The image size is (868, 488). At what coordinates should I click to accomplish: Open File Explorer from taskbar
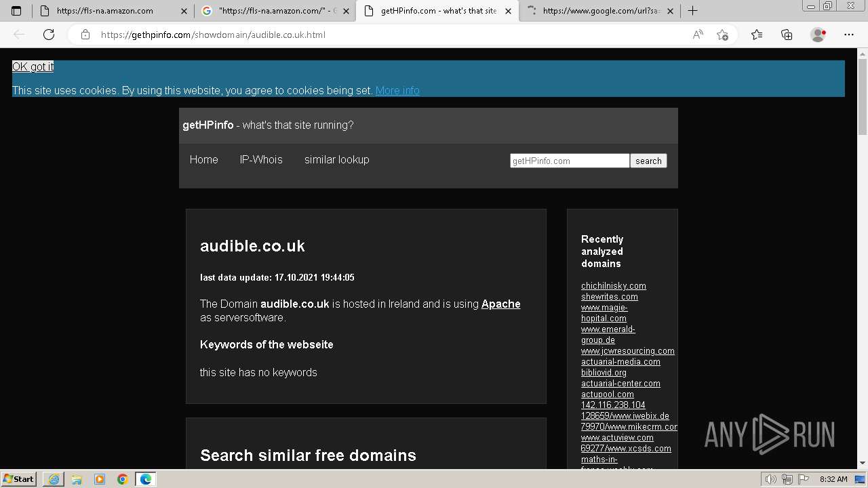pos(77,479)
